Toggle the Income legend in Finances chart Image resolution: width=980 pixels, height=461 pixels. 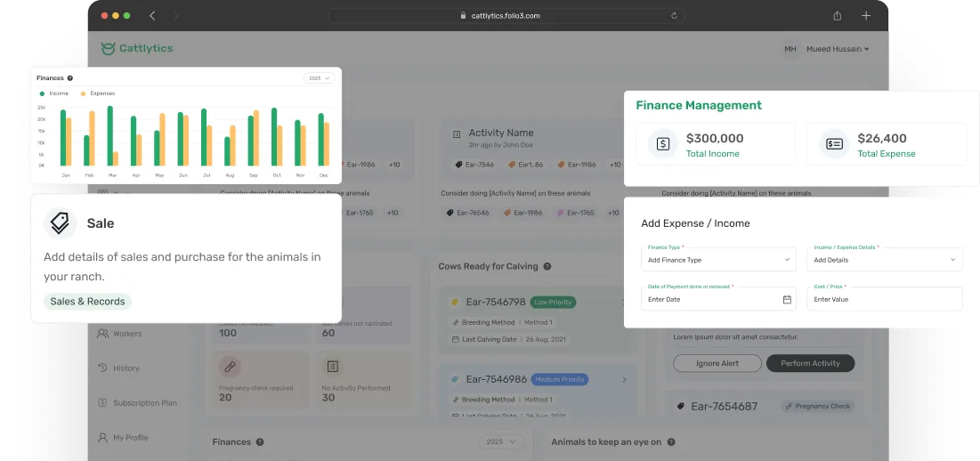(53, 93)
